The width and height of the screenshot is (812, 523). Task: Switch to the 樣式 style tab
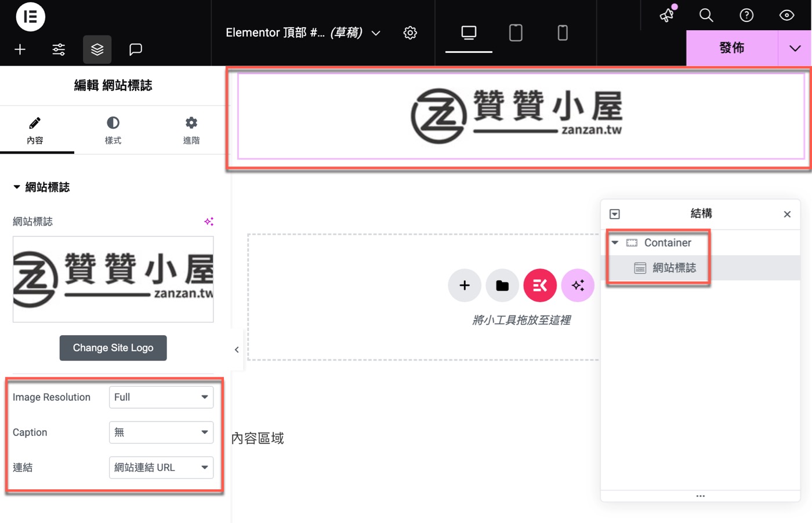[113, 130]
